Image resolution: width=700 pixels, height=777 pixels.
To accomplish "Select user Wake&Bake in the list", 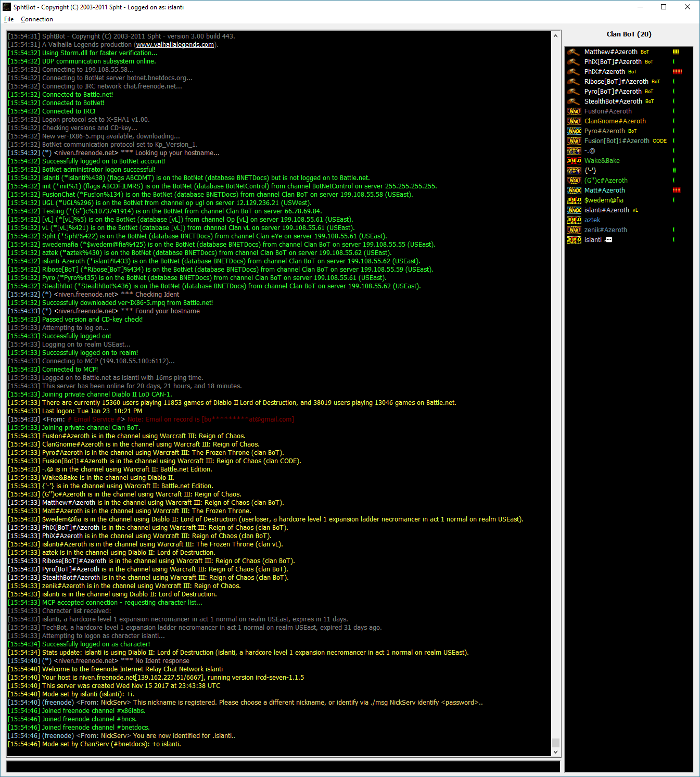I will 602,161.
